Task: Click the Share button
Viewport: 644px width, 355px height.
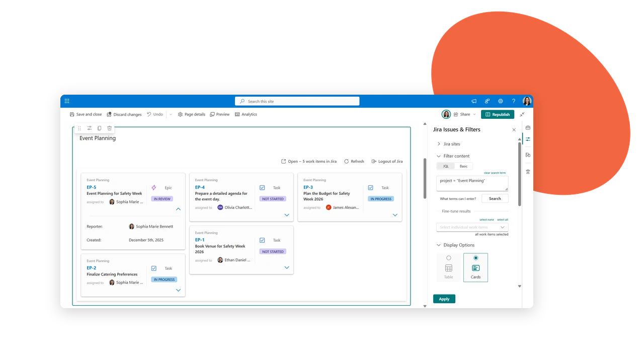Action: click(x=462, y=114)
